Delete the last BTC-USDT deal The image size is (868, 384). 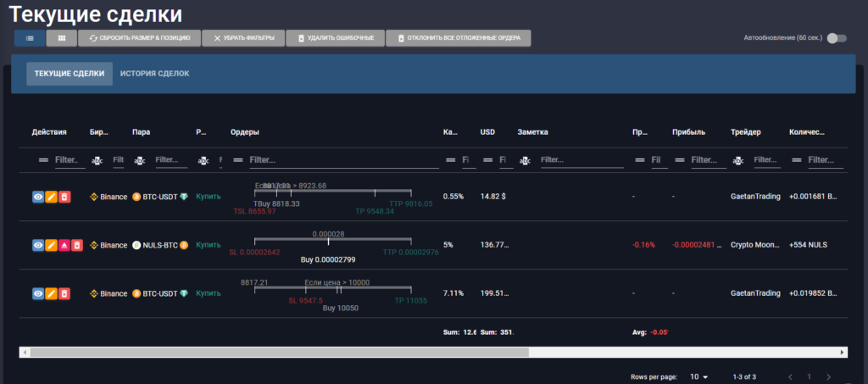[x=64, y=293]
